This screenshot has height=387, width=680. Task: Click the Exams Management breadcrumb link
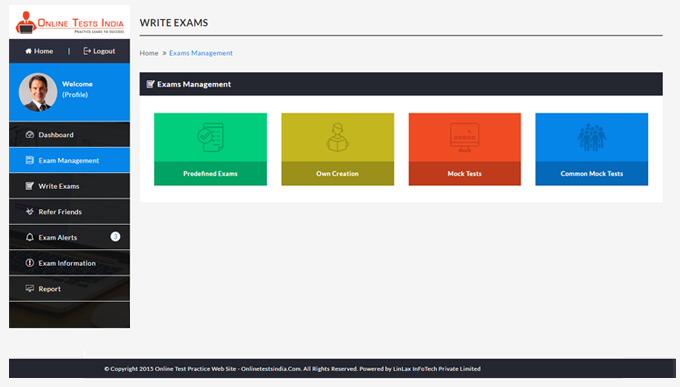(201, 53)
